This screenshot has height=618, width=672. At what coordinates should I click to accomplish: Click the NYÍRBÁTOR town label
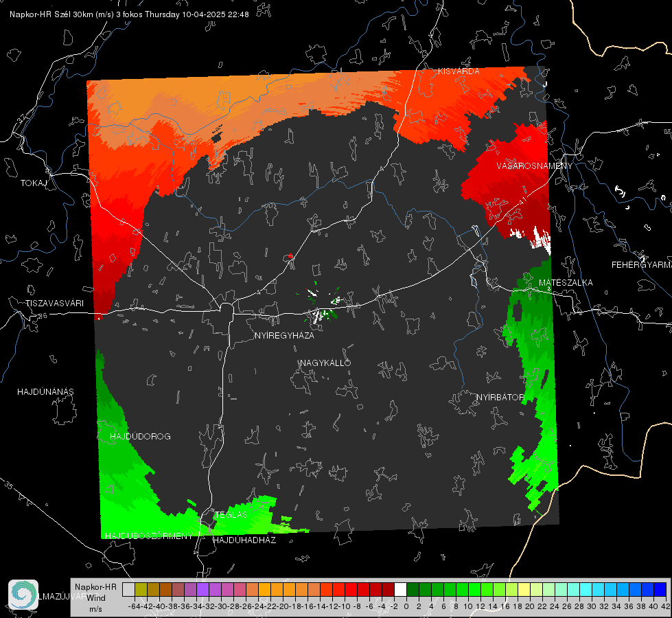point(500,398)
